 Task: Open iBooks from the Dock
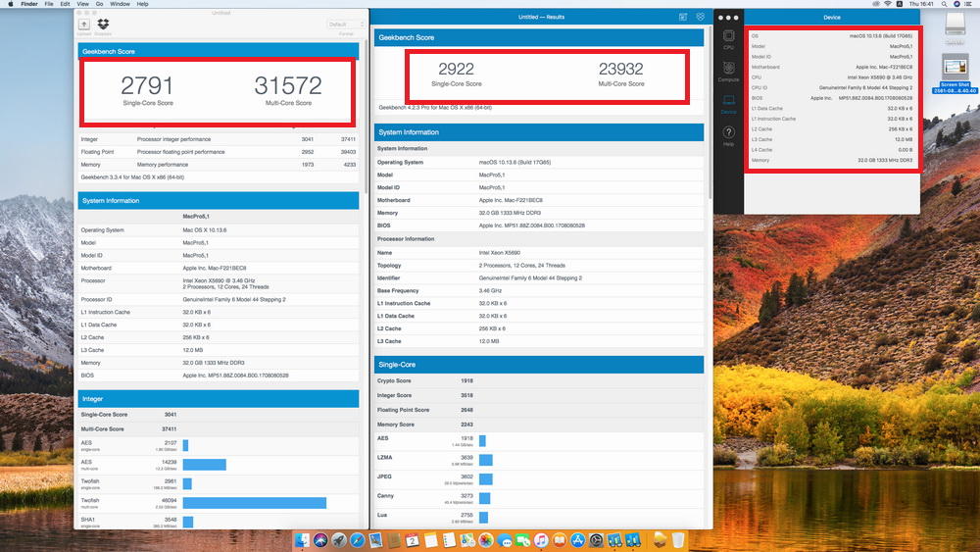(x=559, y=540)
